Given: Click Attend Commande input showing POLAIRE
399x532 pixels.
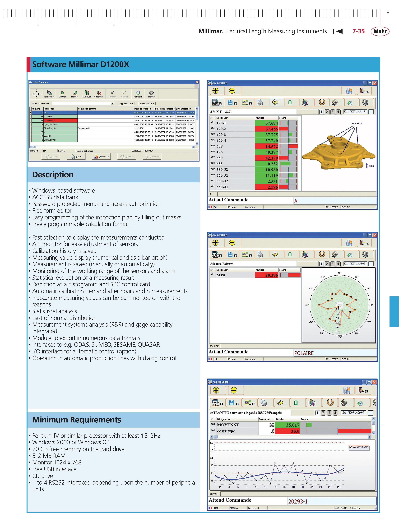Looking at the screenshot, I should (335, 353).
